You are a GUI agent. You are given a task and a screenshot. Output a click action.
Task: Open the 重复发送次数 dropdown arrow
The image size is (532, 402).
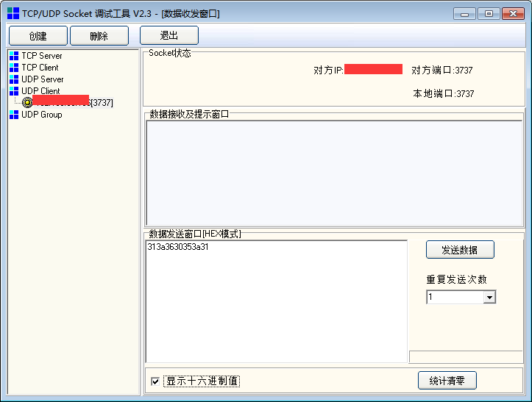[x=489, y=297]
